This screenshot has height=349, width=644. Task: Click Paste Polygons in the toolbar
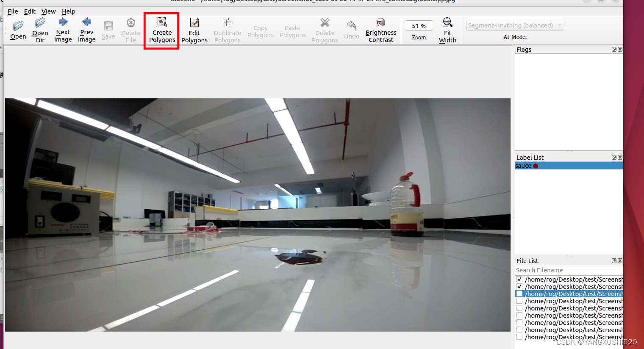point(293,31)
